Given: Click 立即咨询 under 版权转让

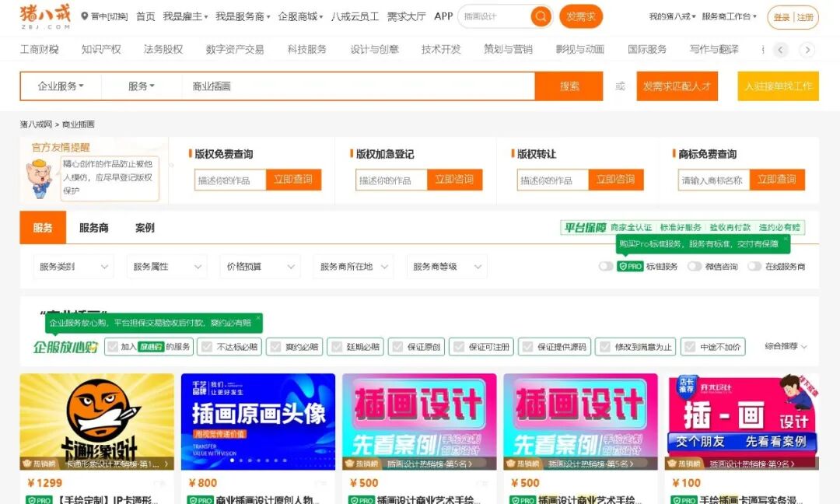Looking at the screenshot, I should pos(615,180).
